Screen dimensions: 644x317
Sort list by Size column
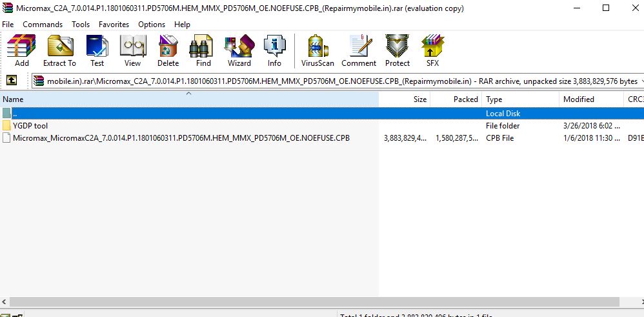405,99
